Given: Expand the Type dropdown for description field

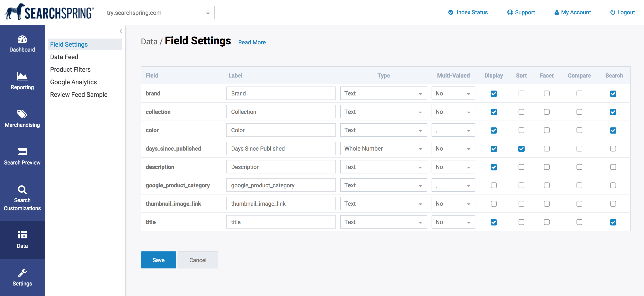Looking at the screenshot, I should tap(421, 167).
